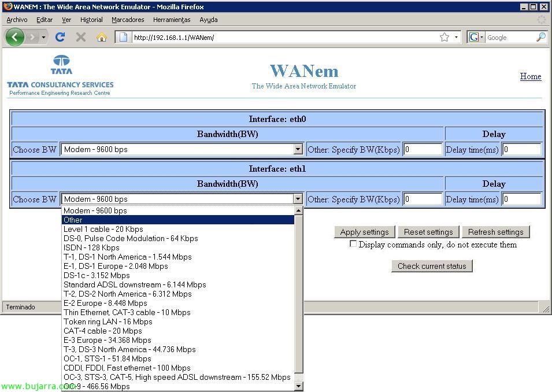Select 'T-2, DS-2 North America - 6.312 Mbps'
Screen dimensions: 552x392
tap(178, 294)
